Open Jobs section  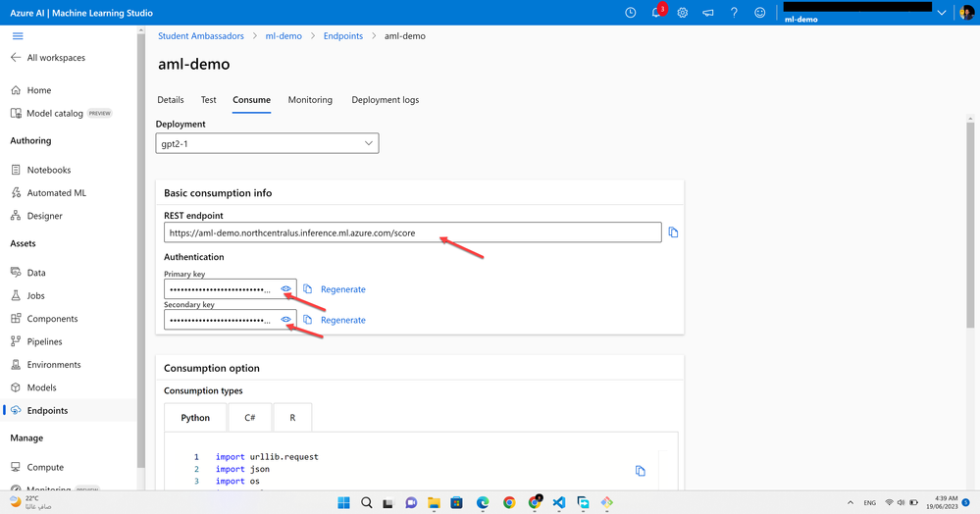tap(28, 296)
